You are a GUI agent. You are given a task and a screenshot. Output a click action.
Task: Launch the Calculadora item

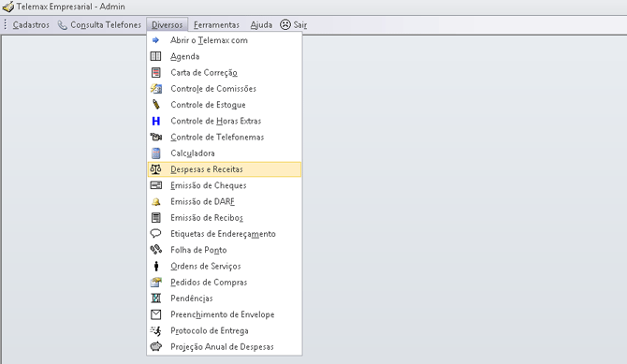click(225, 153)
